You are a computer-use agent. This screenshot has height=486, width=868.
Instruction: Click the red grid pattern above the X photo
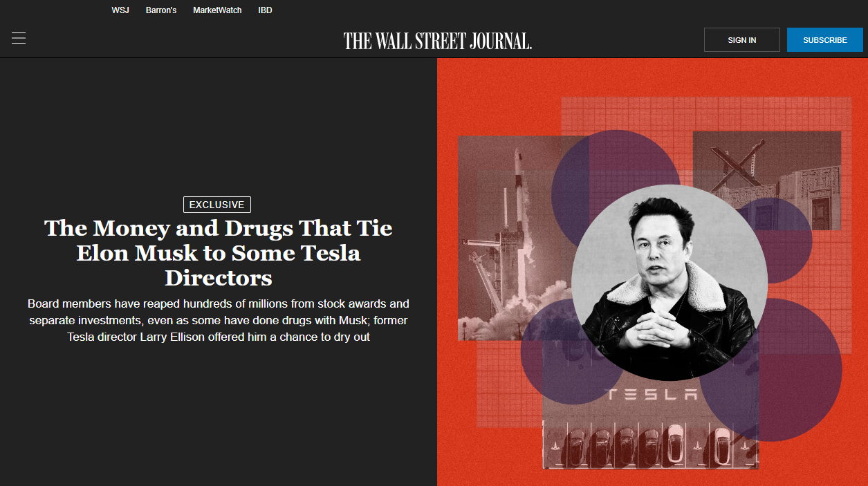point(705,113)
